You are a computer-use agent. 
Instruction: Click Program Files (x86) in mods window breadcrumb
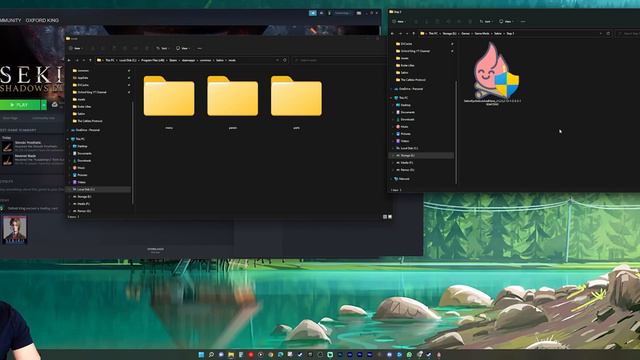point(153,60)
